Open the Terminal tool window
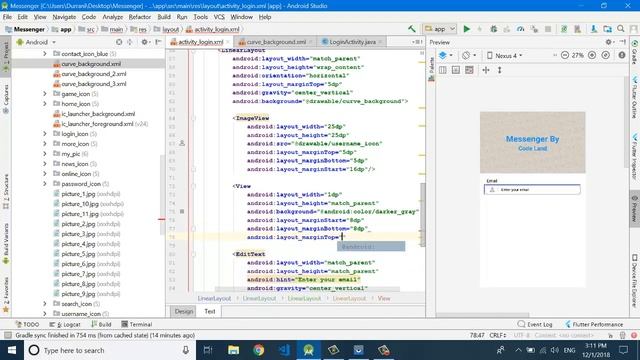 [137, 324]
